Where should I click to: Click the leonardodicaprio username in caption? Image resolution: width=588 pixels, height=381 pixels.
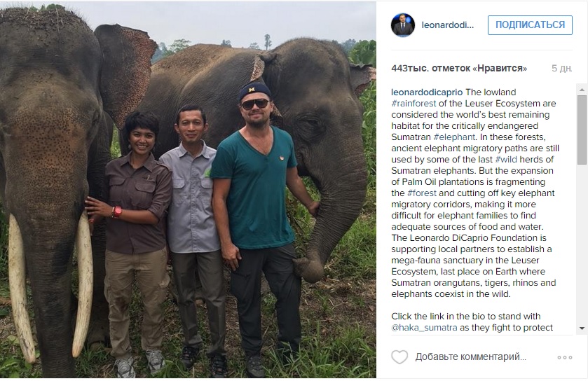(x=427, y=92)
